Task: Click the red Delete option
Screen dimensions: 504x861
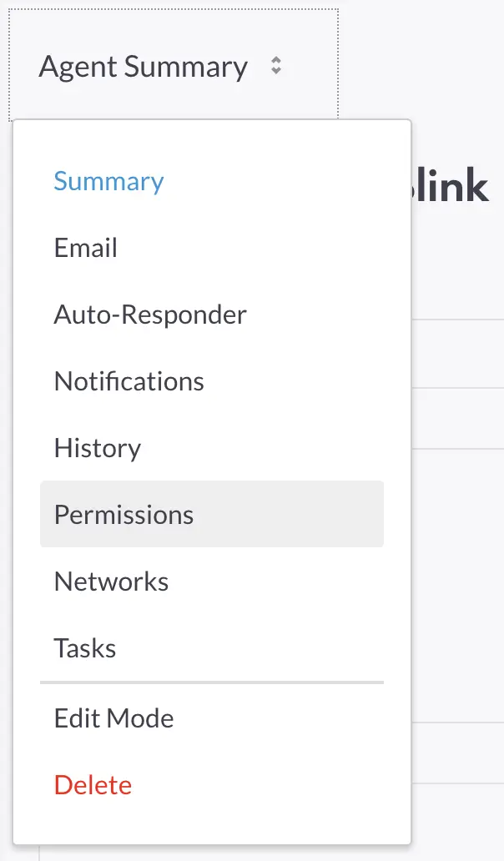Action: pyautogui.click(x=93, y=785)
